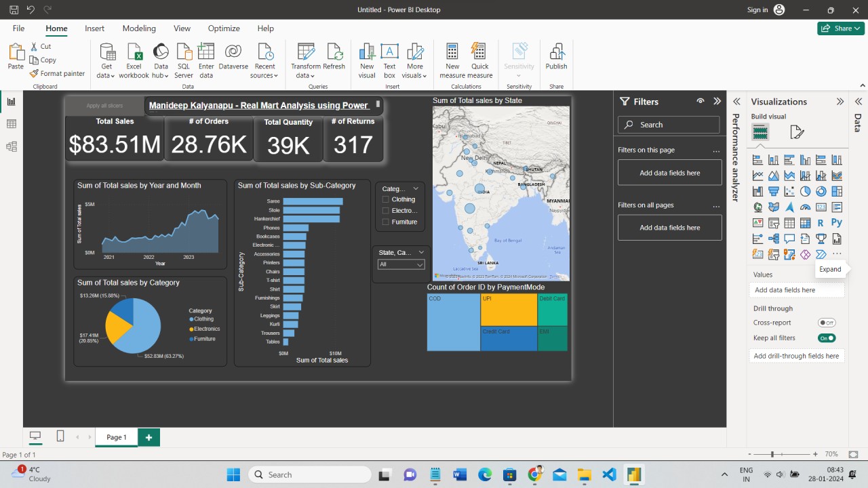
Task: Click the Apply all slicers button
Action: pyautogui.click(x=104, y=106)
